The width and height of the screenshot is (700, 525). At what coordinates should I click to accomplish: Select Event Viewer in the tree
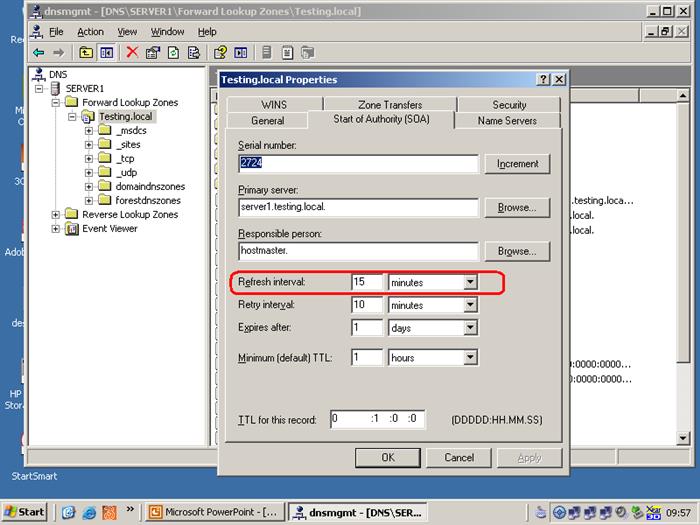(110, 229)
